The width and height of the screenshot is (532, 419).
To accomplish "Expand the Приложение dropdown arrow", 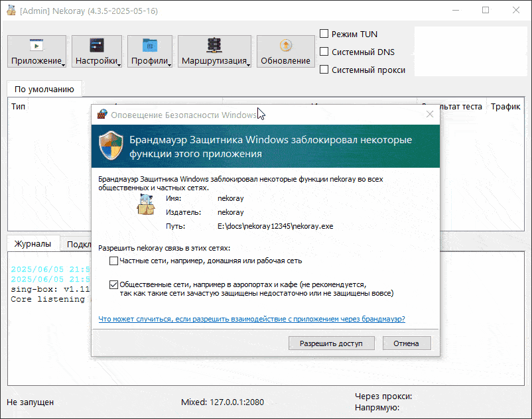I will 63,64.
